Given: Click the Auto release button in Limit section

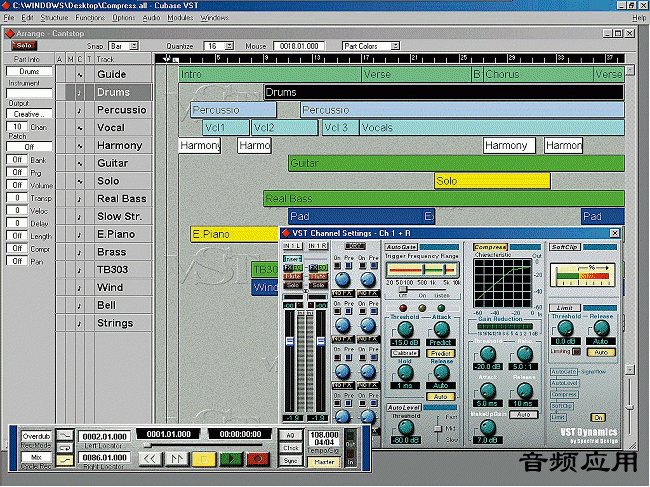Looking at the screenshot, I should [x=601, y=352].
